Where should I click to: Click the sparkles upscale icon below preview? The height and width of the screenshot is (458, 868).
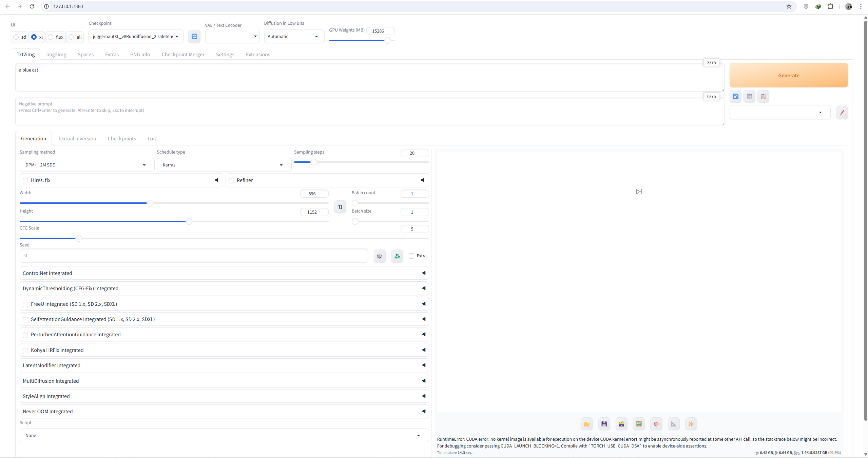click(x=691, y=424)
